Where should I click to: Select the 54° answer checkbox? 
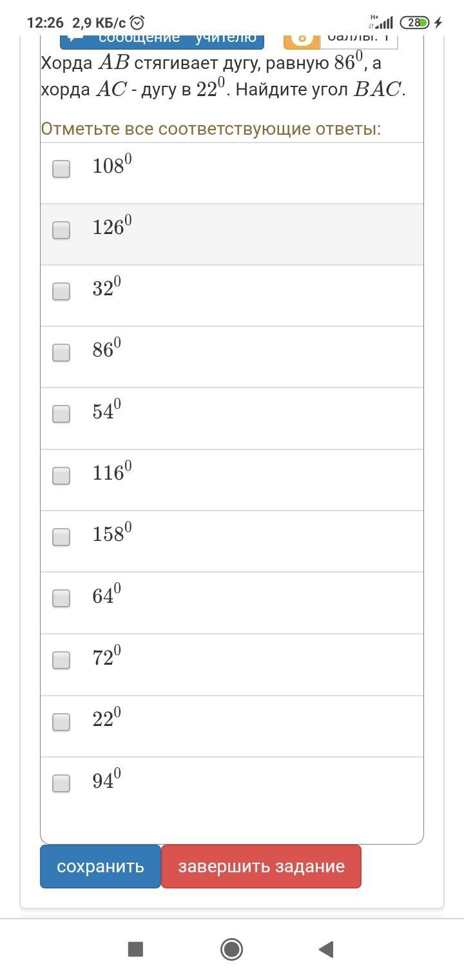pyautogui.click(x=61, y=414)
